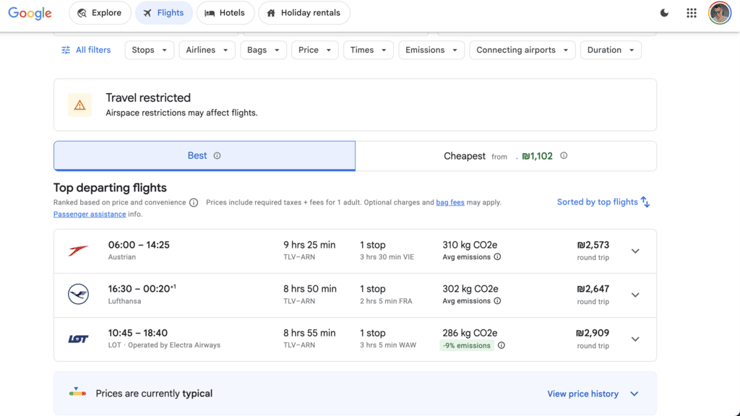Switch to the Cheapest tab
The image size is (740, 416).
[506, 156]
